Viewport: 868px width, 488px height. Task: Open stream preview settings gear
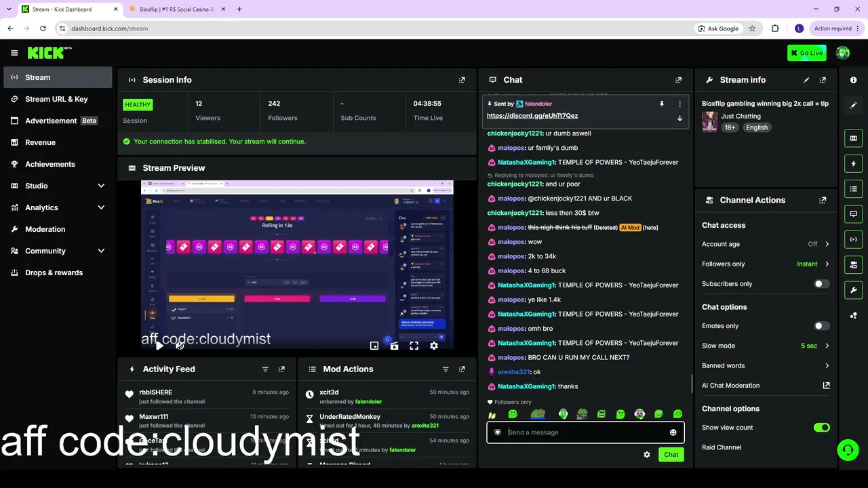coord(434,346)
